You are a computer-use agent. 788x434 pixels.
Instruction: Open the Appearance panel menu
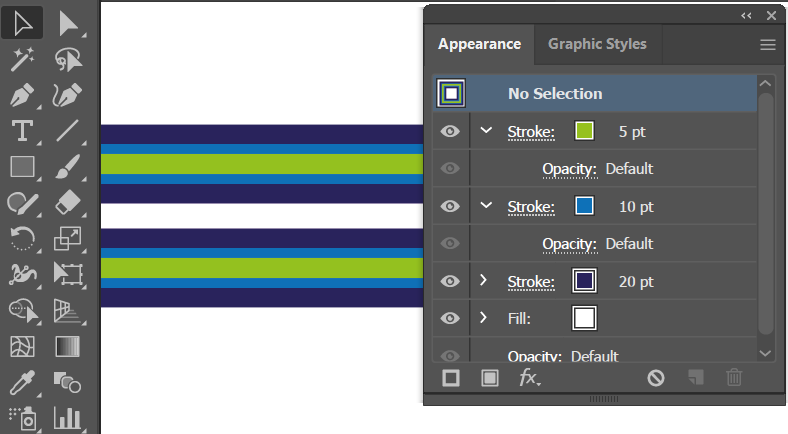point(767,45)
